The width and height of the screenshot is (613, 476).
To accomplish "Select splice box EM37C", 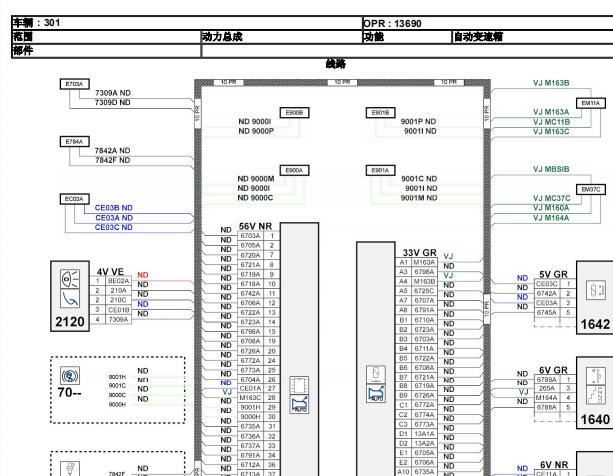I will [591, 190].
